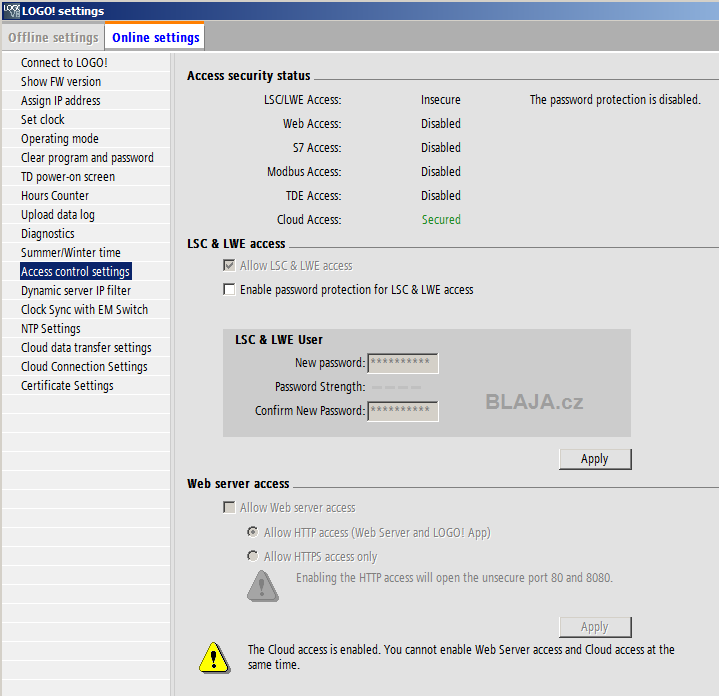The image size is (719, 696).
Task: Click the green Secured cloud status
Action: pos(441,220)
